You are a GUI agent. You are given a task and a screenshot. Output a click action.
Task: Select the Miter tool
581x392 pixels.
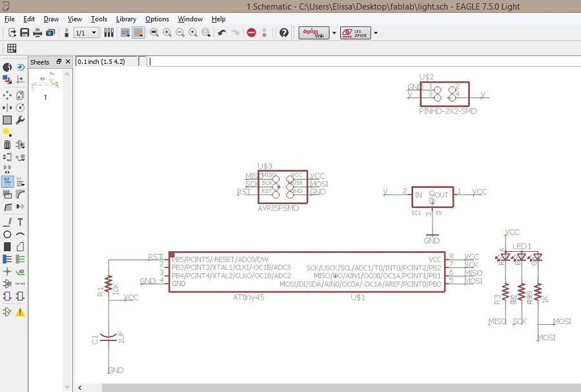[20, 194]
